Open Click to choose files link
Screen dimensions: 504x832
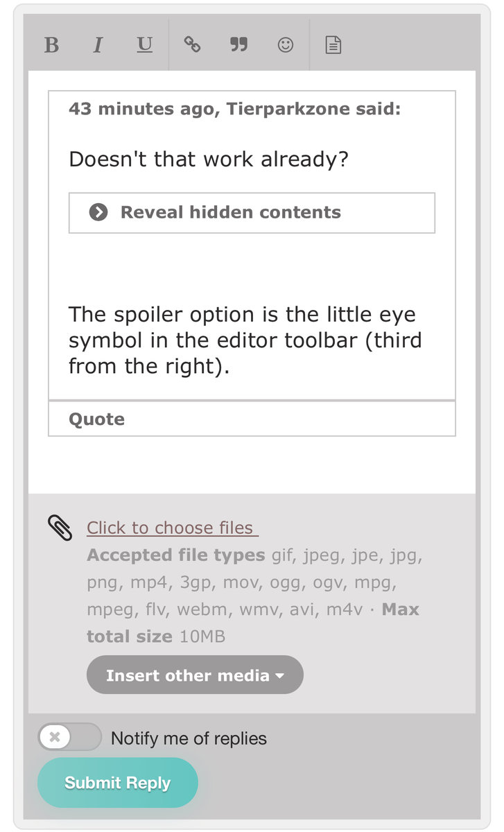pyautogui.click(x=172, y=528)
